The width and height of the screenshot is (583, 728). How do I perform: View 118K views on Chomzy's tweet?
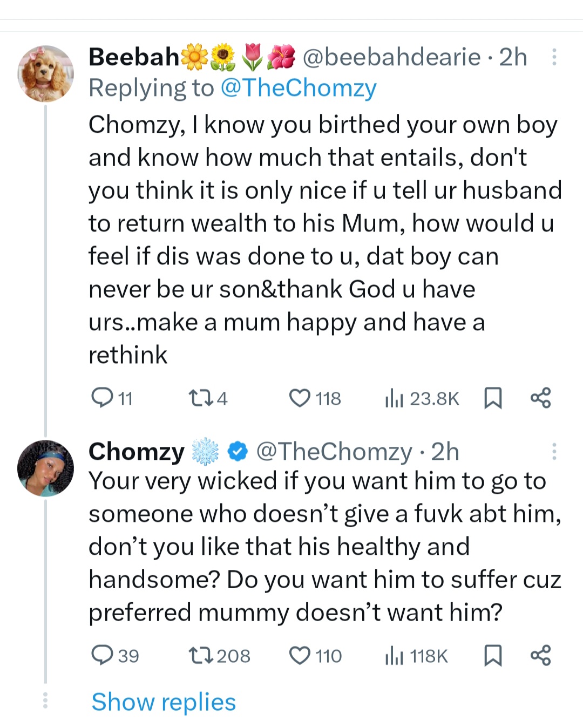tap(394, 656)
